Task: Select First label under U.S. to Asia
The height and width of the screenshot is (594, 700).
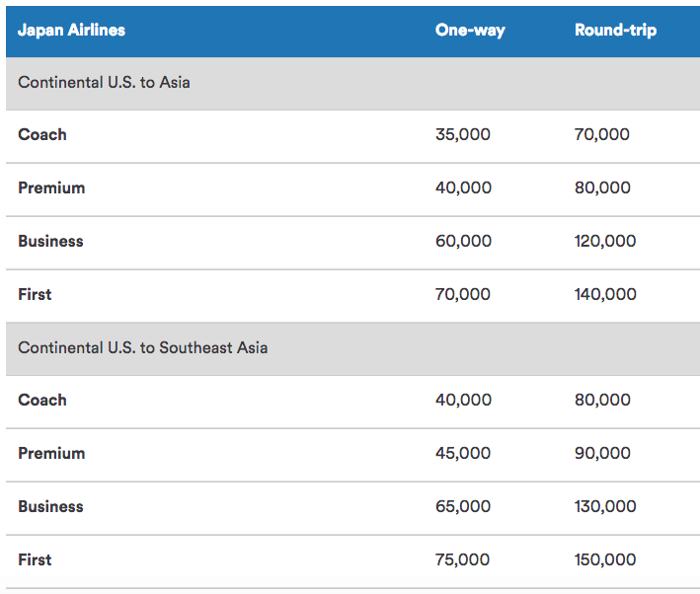Action: pyautogui.click(x=35, y=294)
